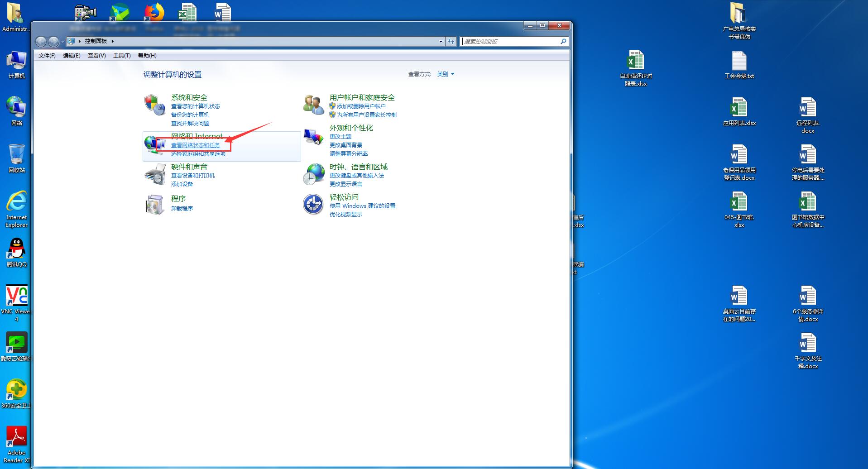Select the 腾讯QQ desktop shortcut
The image size is (868, 469).
(17, 253)
